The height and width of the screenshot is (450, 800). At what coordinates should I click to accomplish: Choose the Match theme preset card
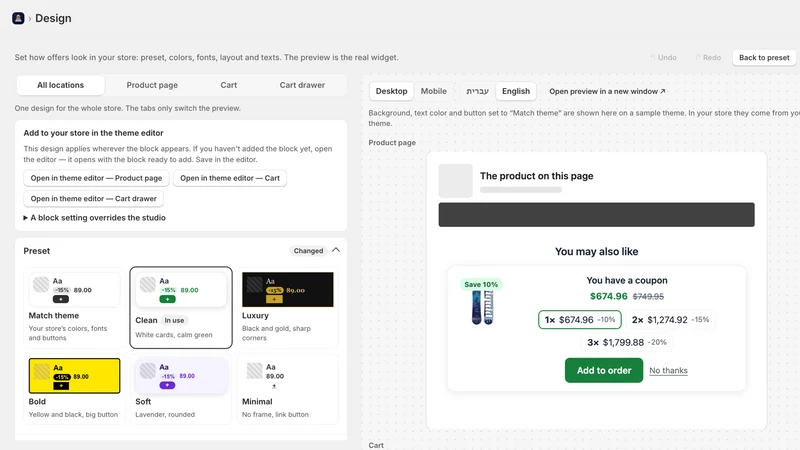pos(74,308)
